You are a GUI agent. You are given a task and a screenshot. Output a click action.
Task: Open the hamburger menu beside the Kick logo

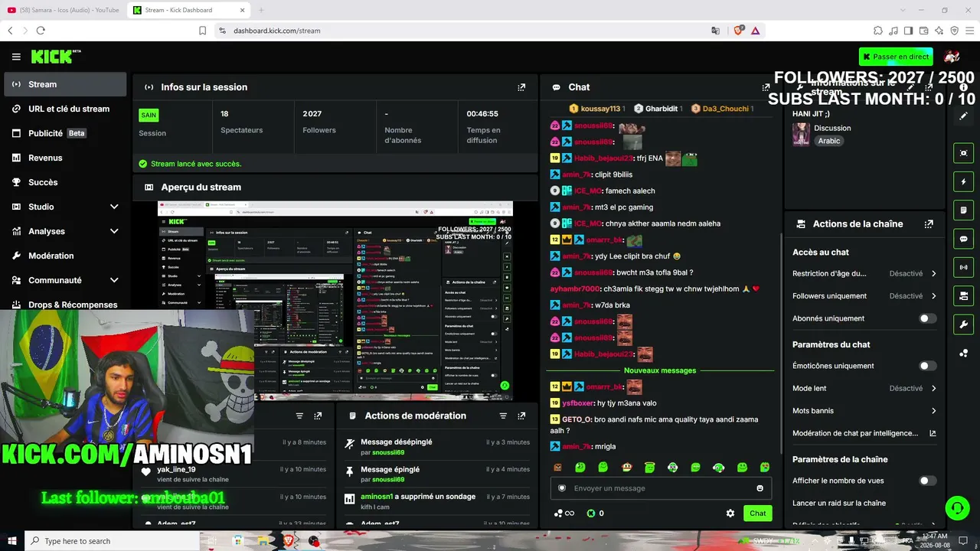tap(16, 57)
